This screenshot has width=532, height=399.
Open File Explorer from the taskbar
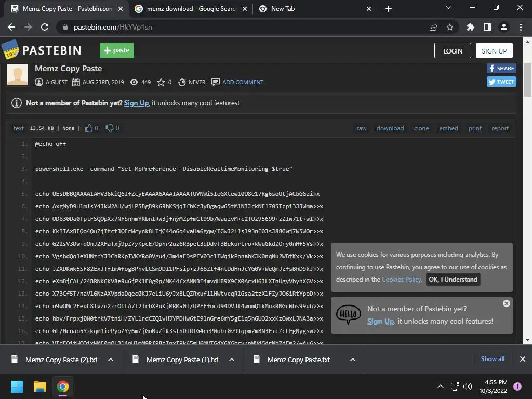[39, 387]
